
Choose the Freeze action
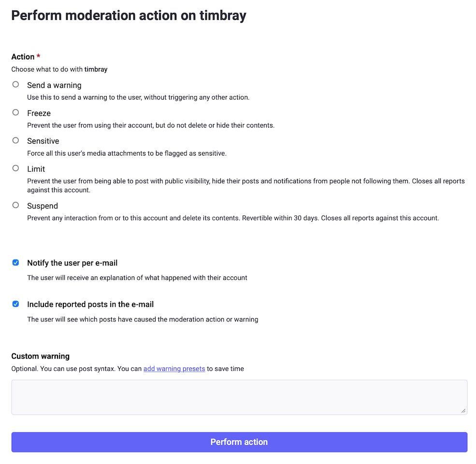15,112
